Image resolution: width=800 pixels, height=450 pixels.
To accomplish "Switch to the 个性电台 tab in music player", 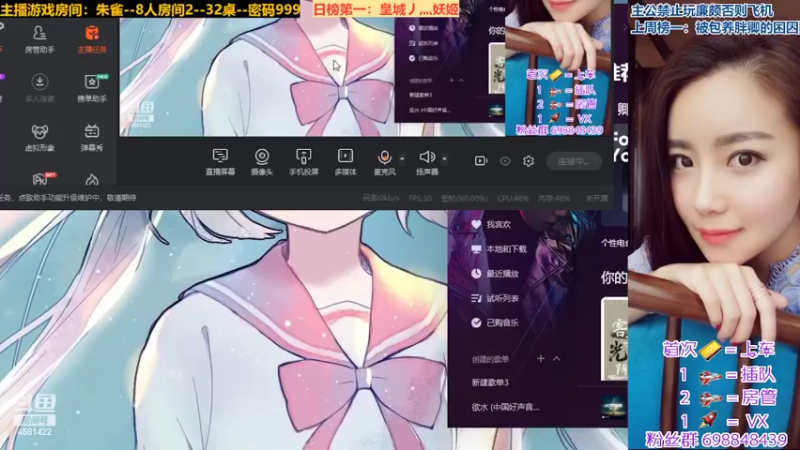I will point(614,243).
